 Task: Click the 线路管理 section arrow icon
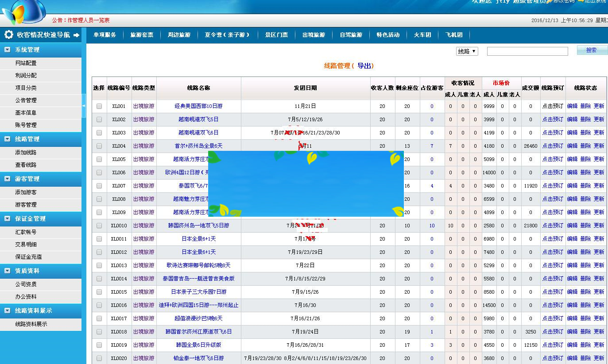pyautogui.click(x=8, y=139)
